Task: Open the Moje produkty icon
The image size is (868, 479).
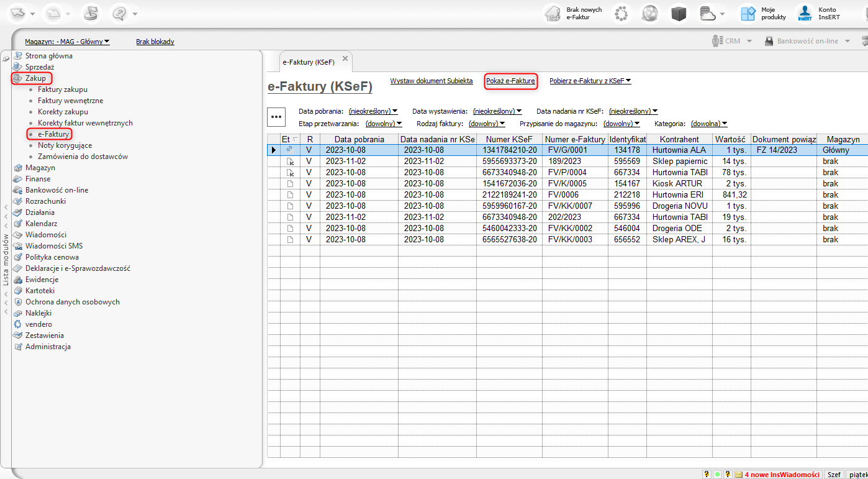Action: tap(748, 13)
